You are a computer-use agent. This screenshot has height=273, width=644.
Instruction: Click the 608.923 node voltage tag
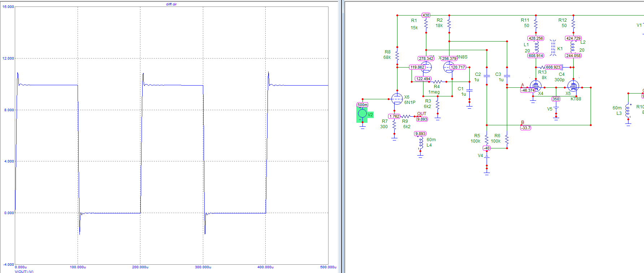553,67
